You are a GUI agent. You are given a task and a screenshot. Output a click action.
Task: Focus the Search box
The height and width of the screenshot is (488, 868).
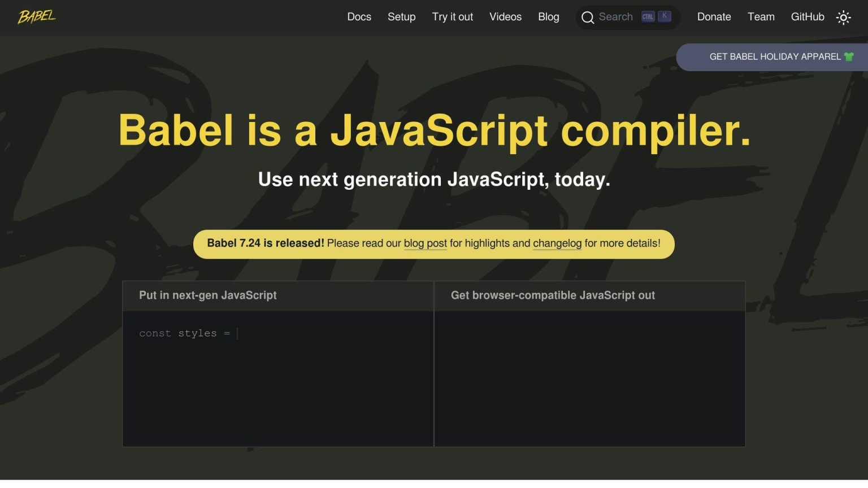628,18
